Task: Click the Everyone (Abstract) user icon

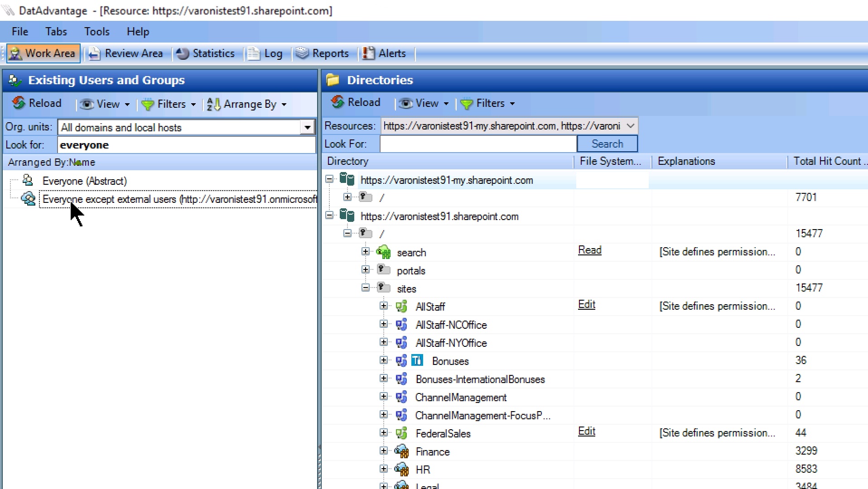Action: 28,180
